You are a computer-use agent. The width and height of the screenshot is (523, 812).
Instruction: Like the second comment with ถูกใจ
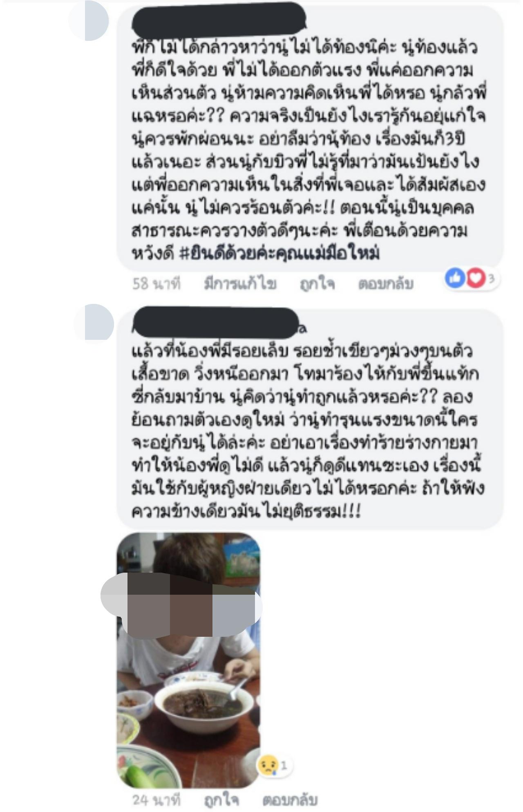221,800
